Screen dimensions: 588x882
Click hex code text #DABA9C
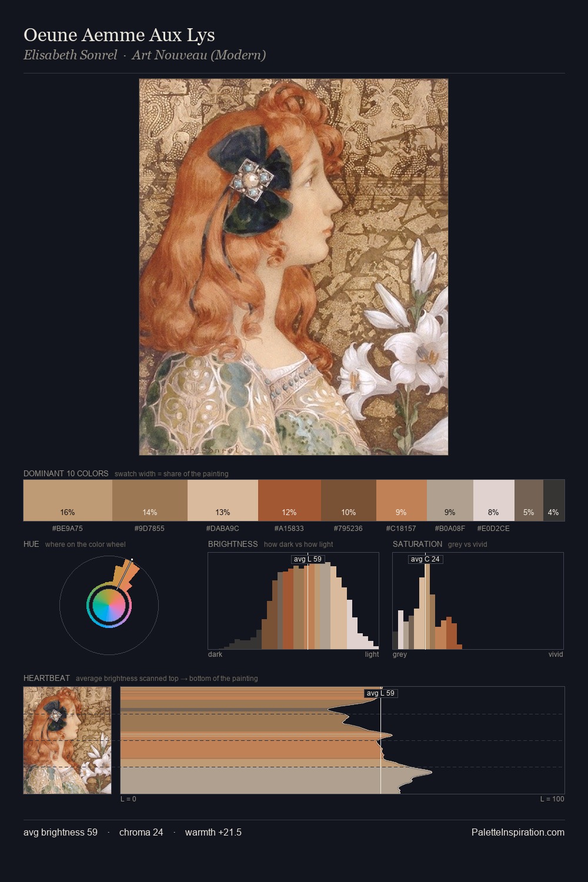coord(223,529)
